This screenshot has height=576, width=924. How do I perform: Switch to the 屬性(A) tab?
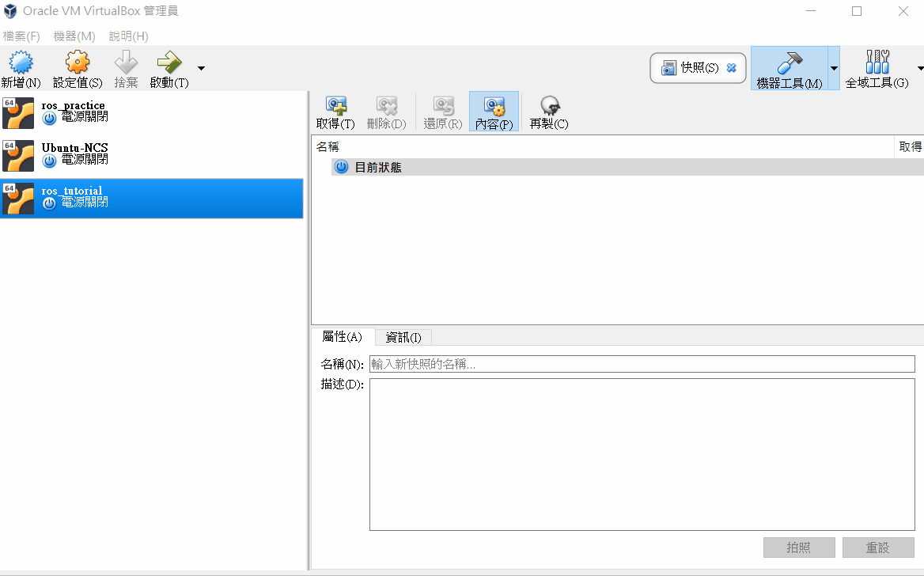342,336
